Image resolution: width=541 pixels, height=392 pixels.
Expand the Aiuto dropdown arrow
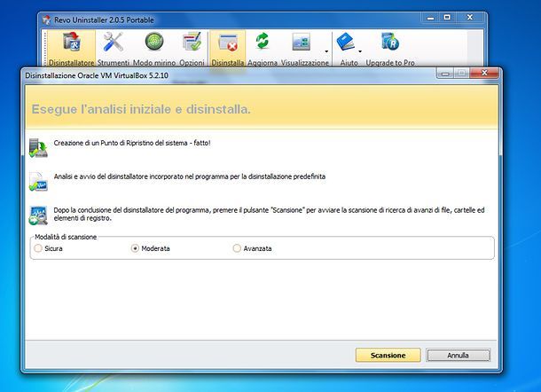coord(360,51)
